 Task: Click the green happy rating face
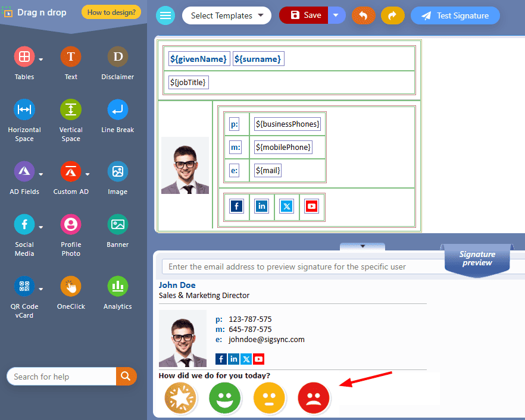click(x=224, y=398)
